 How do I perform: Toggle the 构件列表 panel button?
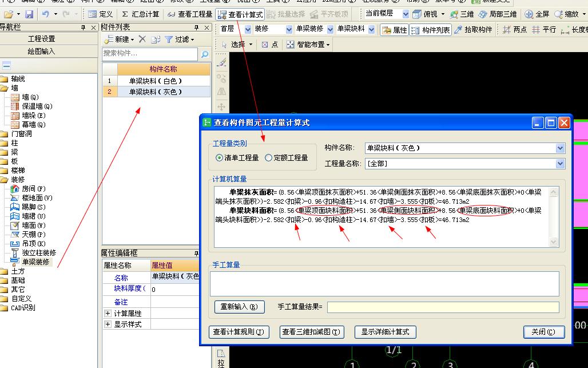tap(431, 30)
